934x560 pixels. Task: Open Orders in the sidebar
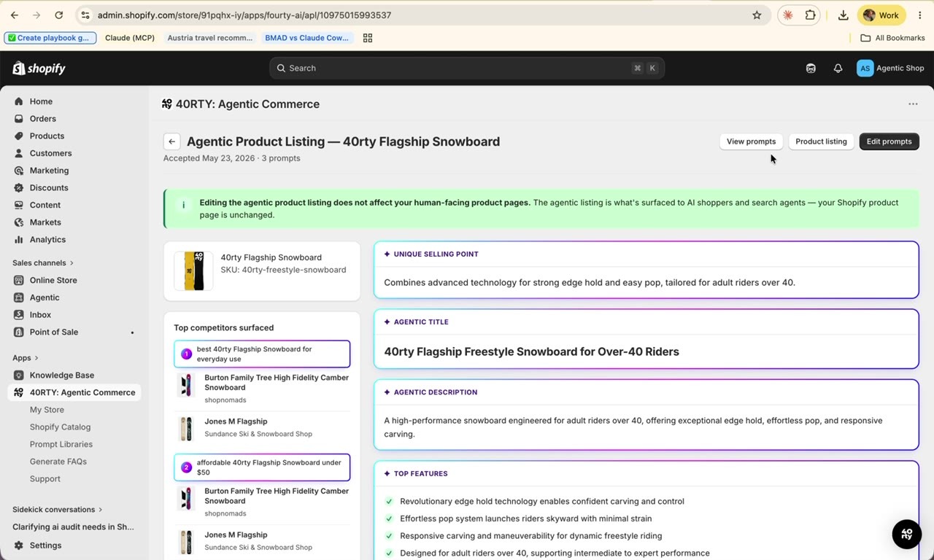(42, 119)
